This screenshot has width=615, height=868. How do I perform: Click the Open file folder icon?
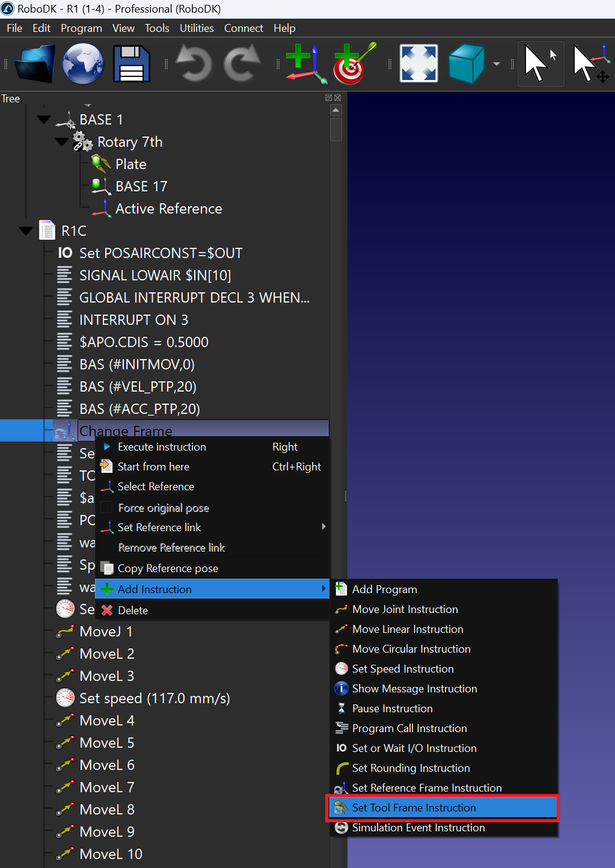click(x=34, y=64)
